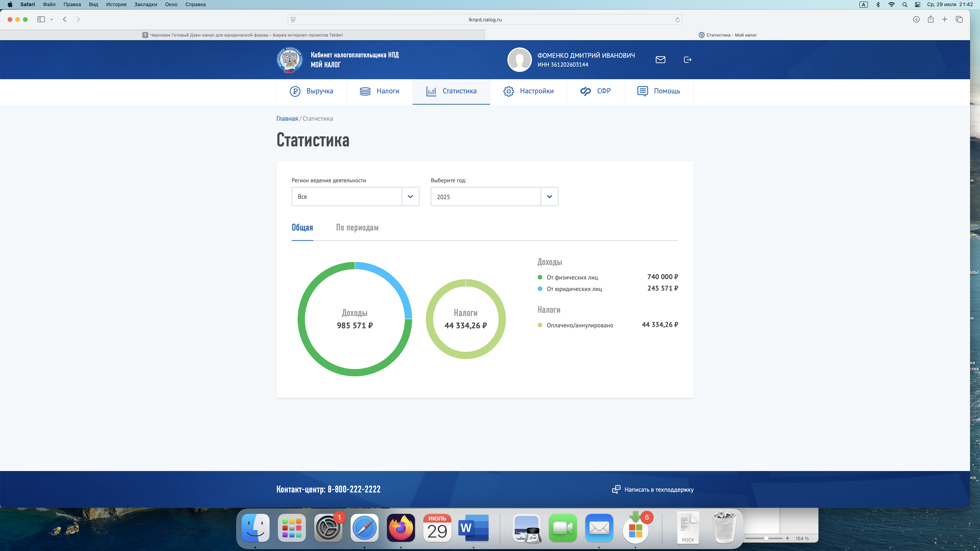The width and height of the screenshot is (980, 551).
Task: Open Safari Файл menu
Action: 49,5
